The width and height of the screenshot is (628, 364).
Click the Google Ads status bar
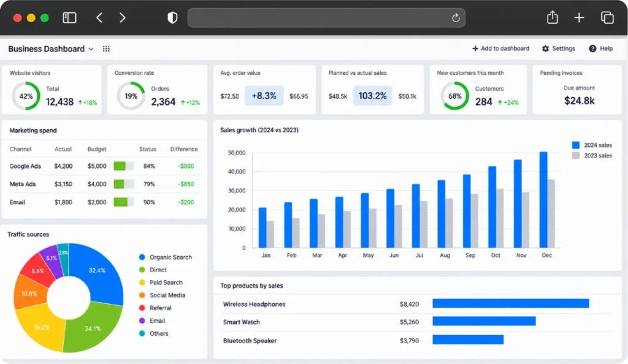(x=124, y=166)
